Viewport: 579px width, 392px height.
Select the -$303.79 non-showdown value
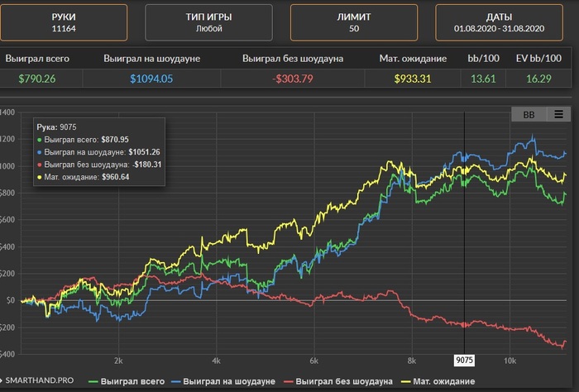[x=293, y=79]
